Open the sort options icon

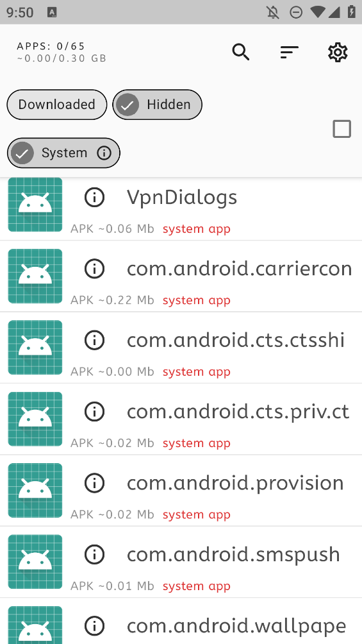[290, 52]
